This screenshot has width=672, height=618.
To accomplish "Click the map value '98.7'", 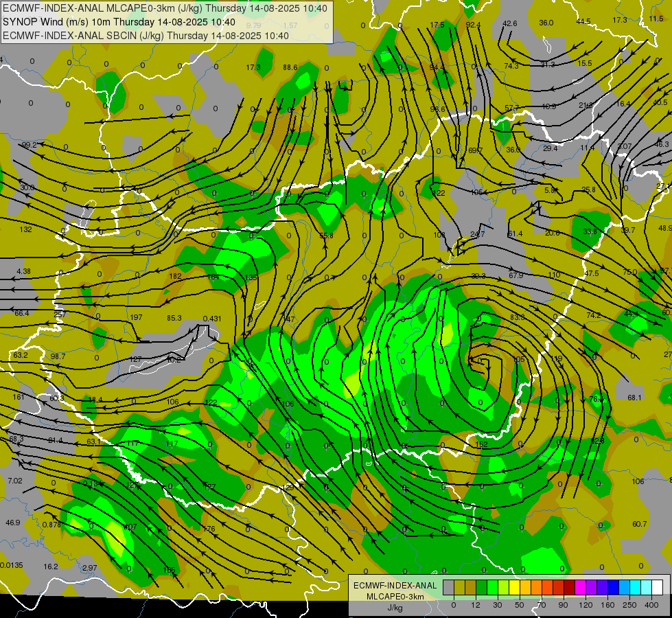I will [58, 356].
